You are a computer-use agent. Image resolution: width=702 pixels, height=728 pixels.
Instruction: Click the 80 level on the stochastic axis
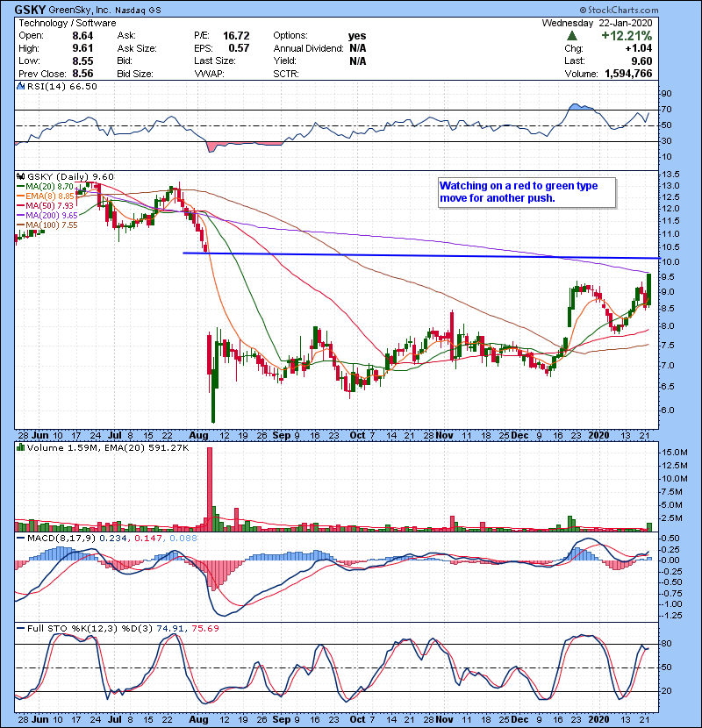[x=667, y=644]
